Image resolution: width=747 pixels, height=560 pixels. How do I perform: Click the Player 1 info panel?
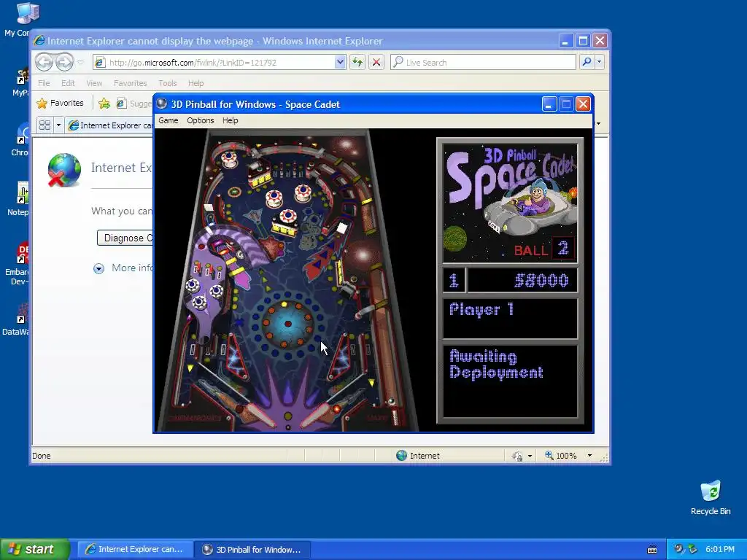tap(510, 318)
